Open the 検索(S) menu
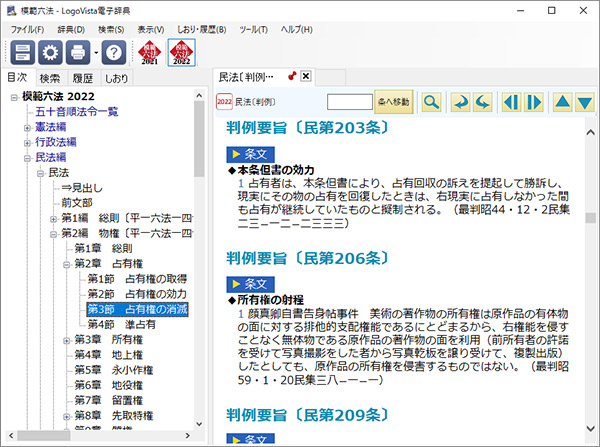600x447 pixels. 111,29
